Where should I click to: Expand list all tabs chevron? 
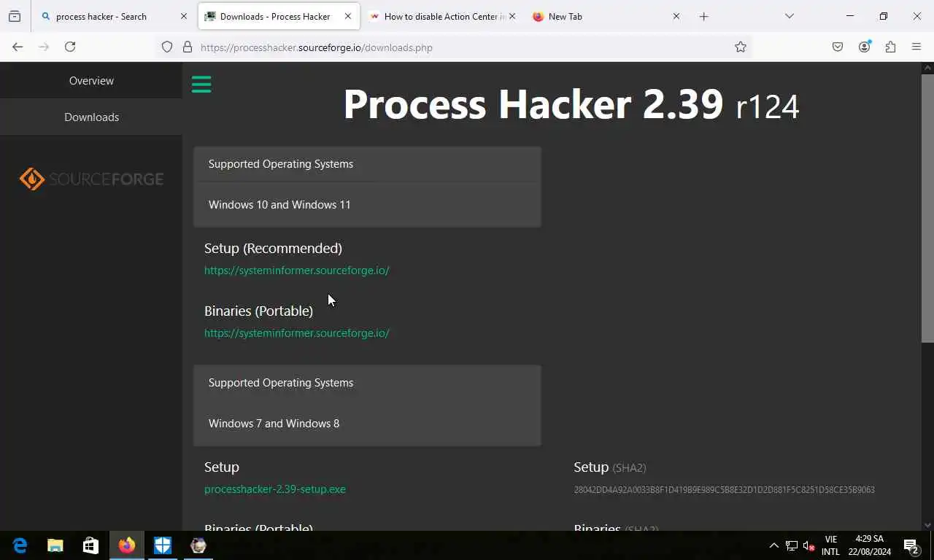(790, 16)
